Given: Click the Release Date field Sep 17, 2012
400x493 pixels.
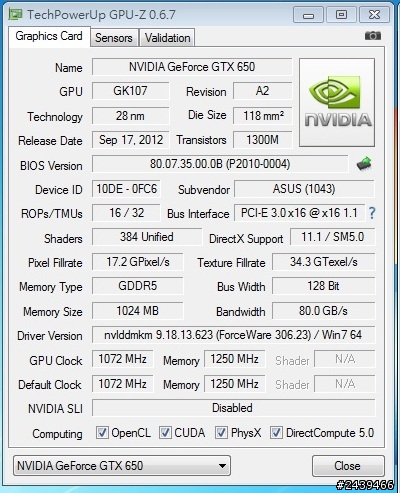Looking at the screenshot, I should pos(130,140).
